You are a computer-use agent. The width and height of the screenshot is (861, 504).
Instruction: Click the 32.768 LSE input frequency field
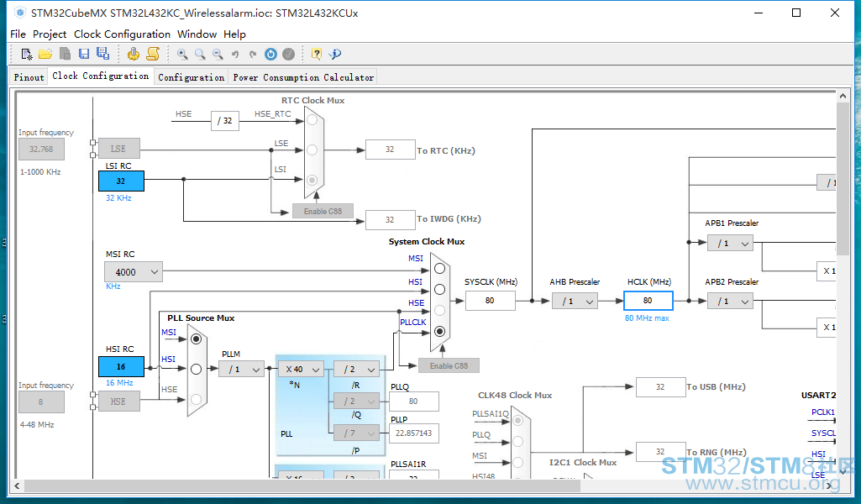[41, 150]
